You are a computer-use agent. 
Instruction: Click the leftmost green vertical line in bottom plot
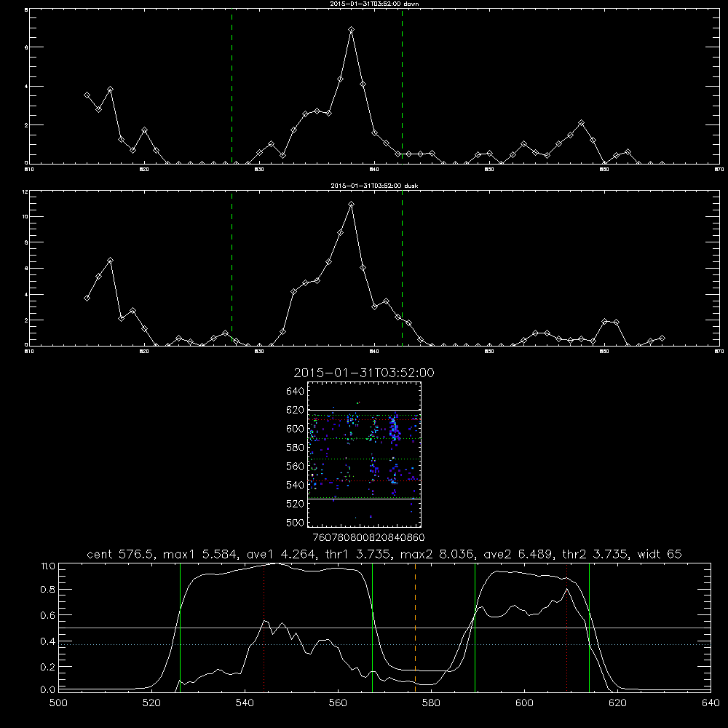[x=180, y=628]
